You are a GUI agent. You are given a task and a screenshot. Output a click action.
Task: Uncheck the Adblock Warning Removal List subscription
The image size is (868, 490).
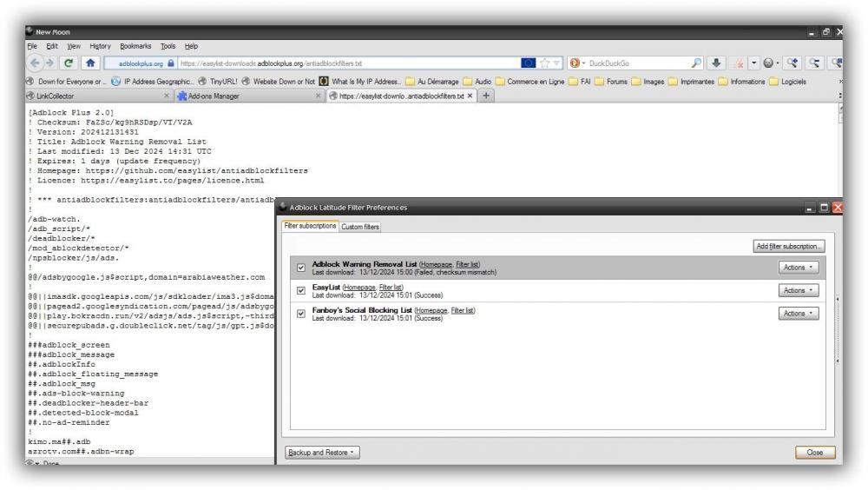click(x=301, y=268)
